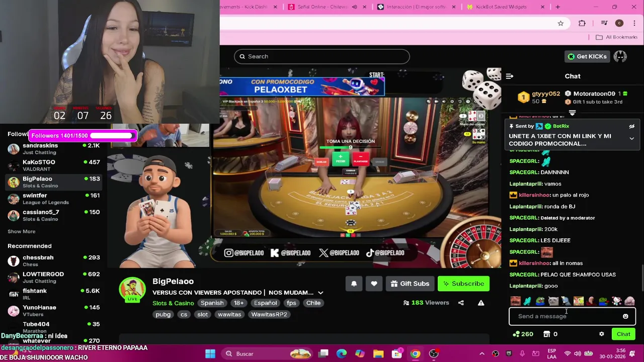The image size is (644, 362).
Task: Open KaKoSTGO channel in sidebar
Action: (54, 165)
